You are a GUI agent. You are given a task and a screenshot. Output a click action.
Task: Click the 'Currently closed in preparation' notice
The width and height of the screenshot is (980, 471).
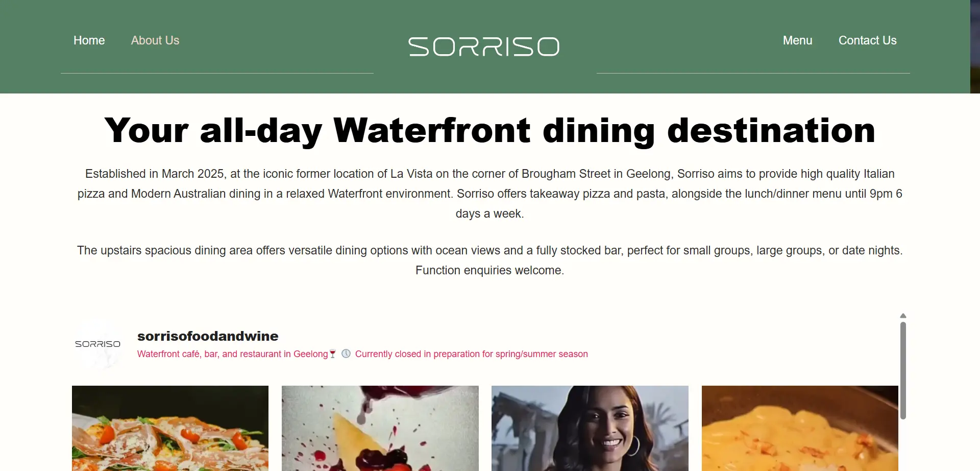pos(471,354)
